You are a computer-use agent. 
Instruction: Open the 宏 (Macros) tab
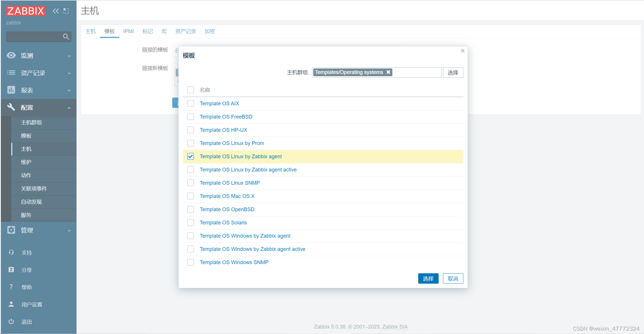pos(164,31)
